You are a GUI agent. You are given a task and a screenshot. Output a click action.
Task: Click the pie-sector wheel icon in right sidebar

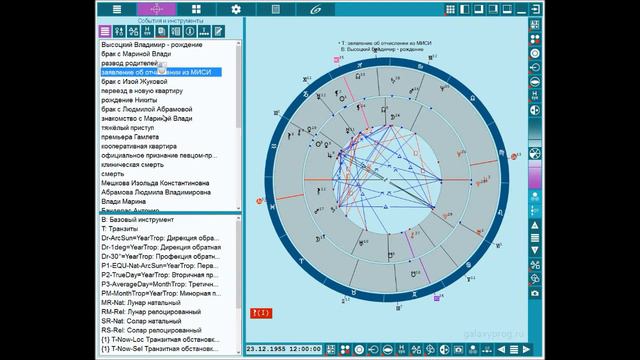[535, 153]
